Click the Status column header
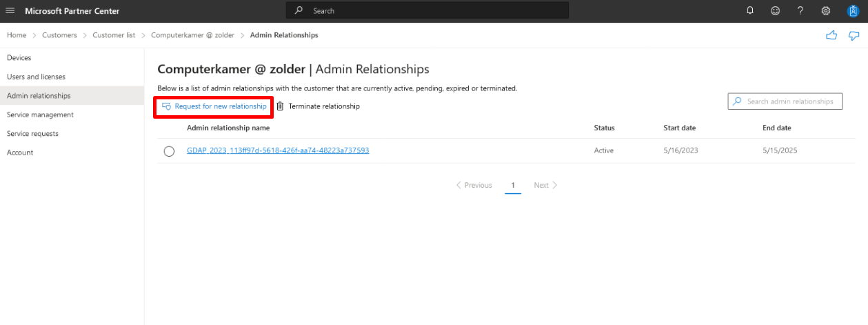 pyautogui.click(x=605, y=128)
